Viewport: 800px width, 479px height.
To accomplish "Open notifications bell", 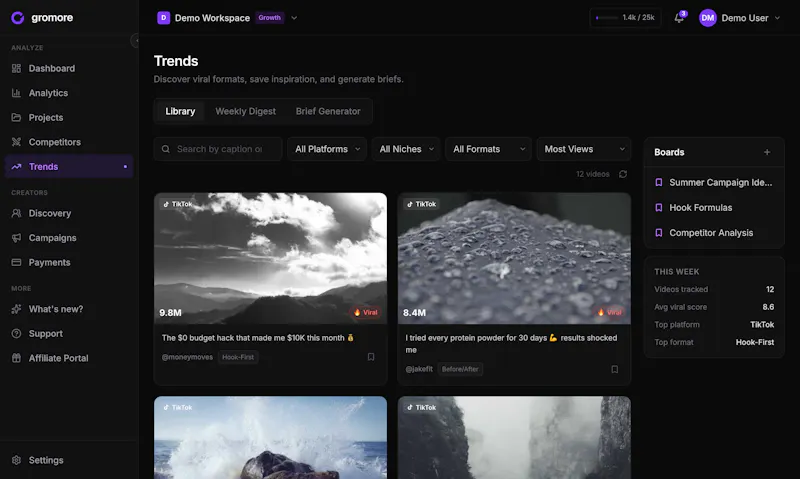I will click(679, 18).
